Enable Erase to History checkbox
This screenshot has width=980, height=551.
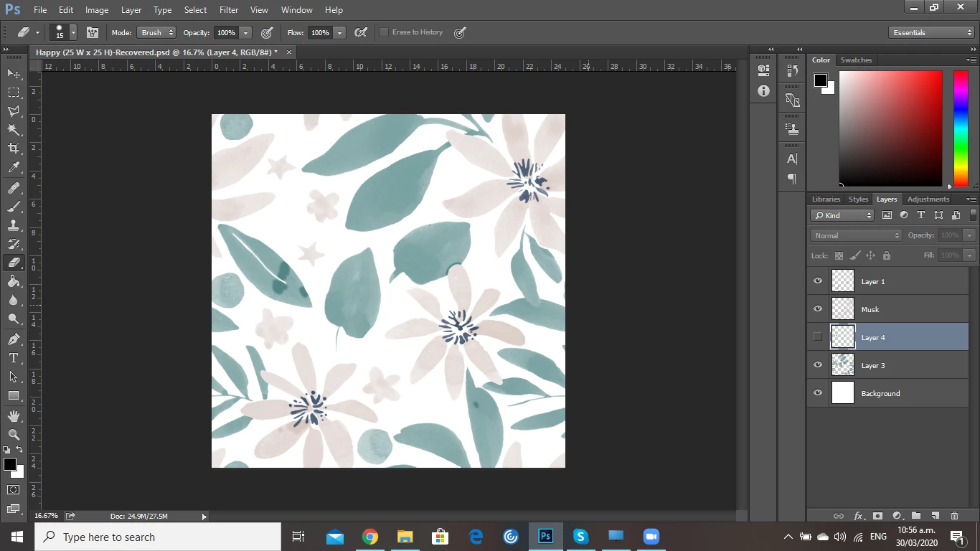384,32
